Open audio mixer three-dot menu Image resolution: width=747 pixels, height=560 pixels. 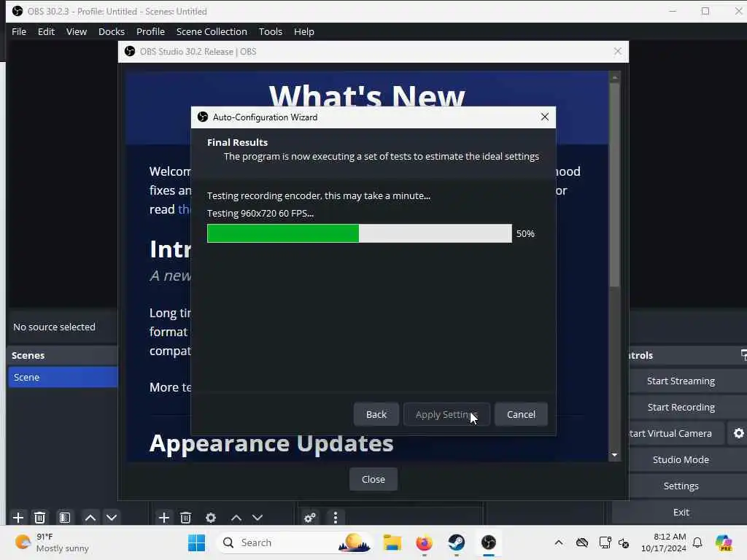(x=336, y=517)
